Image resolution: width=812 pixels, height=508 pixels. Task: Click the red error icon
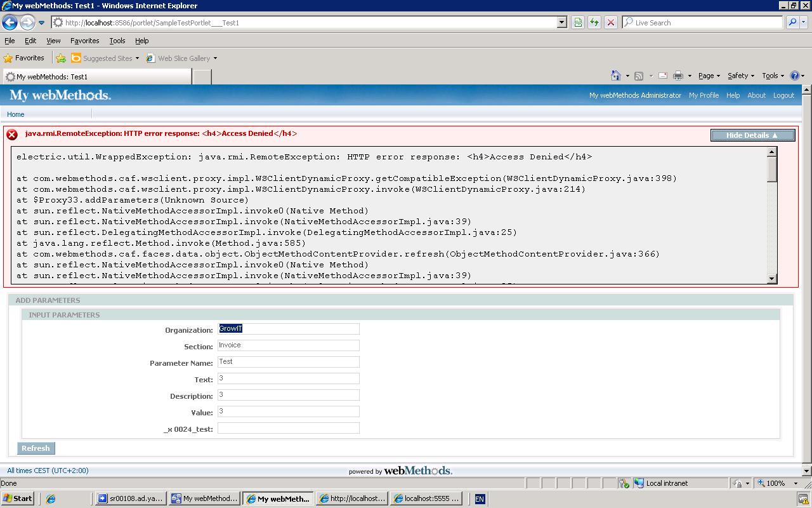(x=12, y=135)
